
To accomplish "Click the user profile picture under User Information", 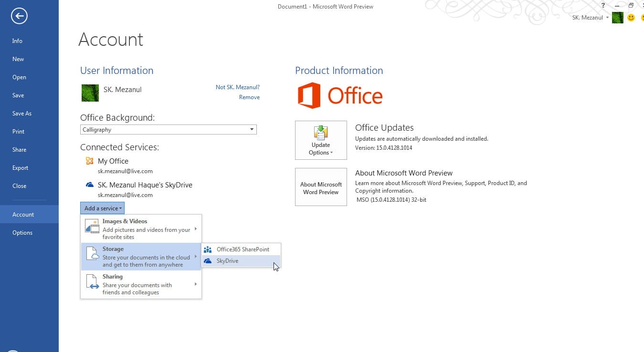I will 90,93.
